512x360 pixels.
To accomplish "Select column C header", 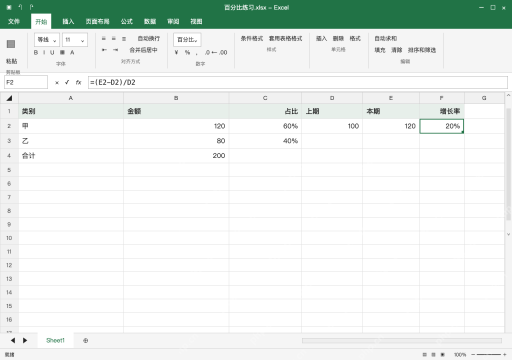I will point(265,98).
